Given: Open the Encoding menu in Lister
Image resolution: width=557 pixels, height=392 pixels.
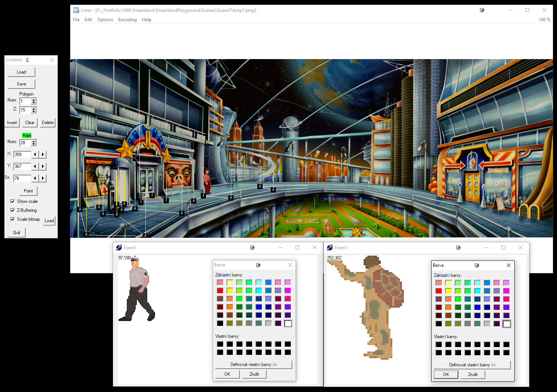Looking at the screenshot, I should [128, 20].
